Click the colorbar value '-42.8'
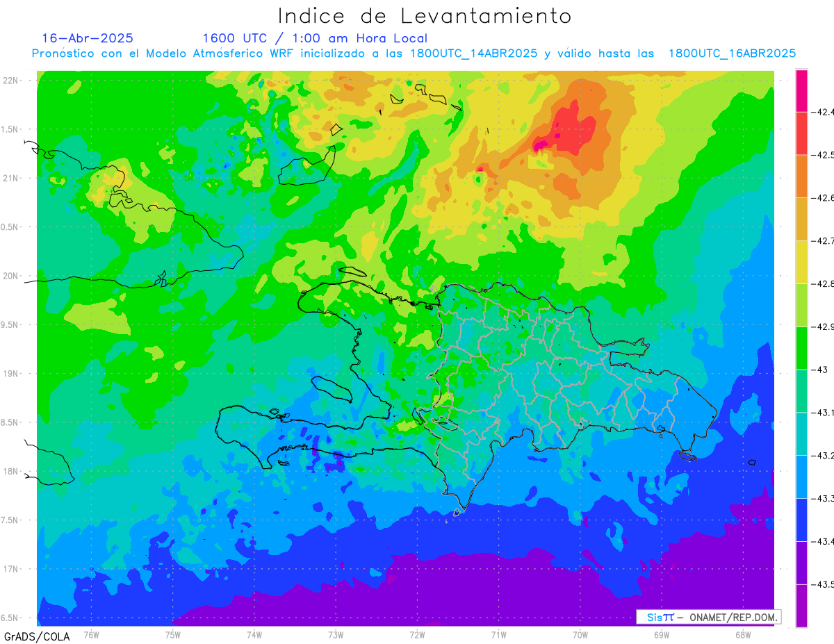 [x=823, y=284]
